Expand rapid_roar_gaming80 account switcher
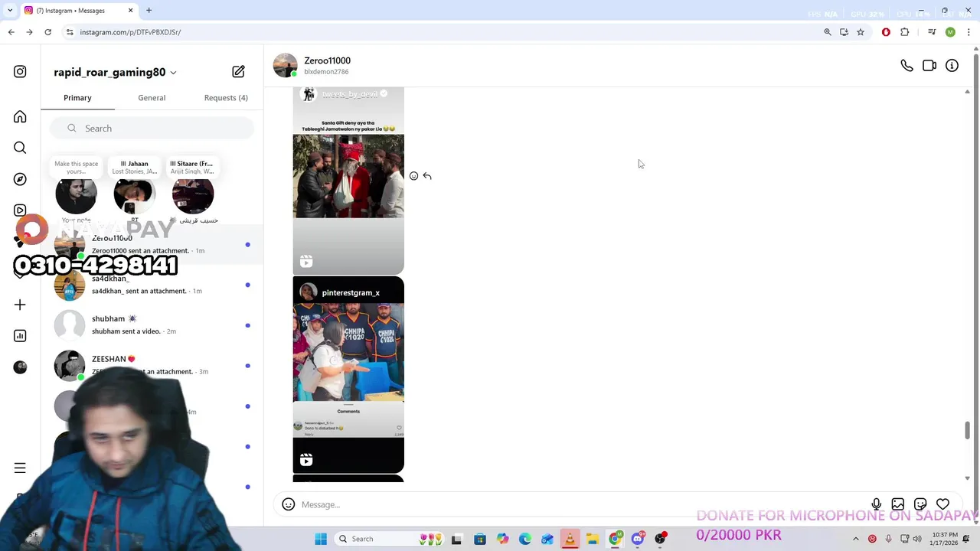 pos(115,72)
